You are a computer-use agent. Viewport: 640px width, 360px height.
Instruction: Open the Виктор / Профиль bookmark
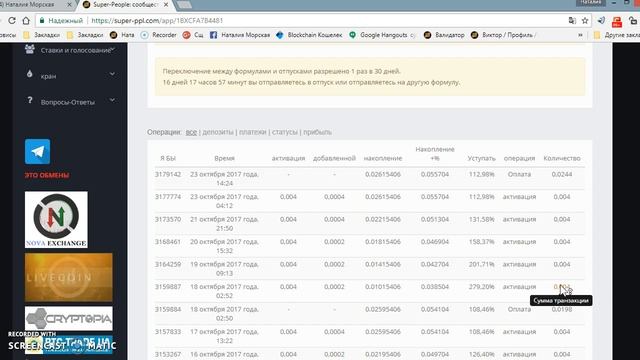[x=504, y=35]
